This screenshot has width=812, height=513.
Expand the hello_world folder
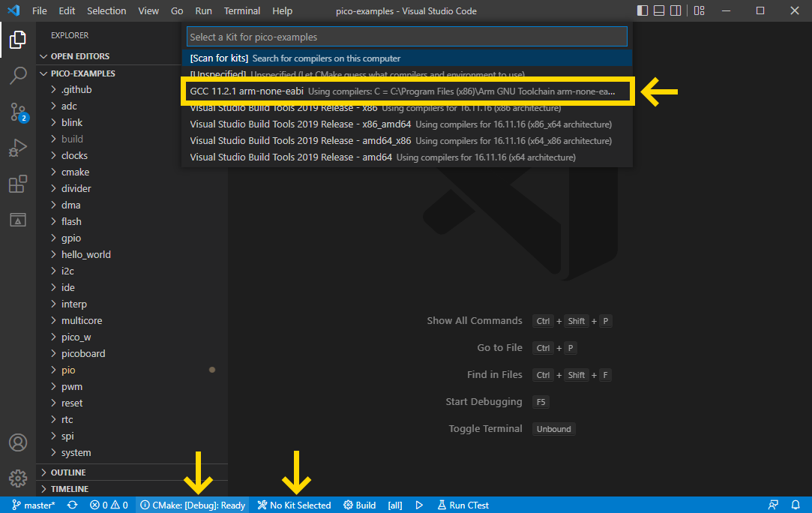tap(86, 254)
